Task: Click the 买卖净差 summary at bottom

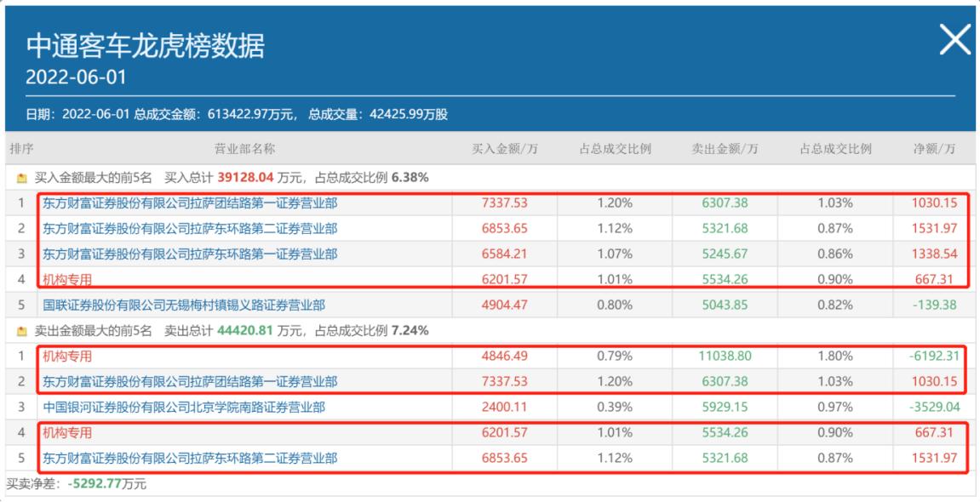Action: point(77,484)
